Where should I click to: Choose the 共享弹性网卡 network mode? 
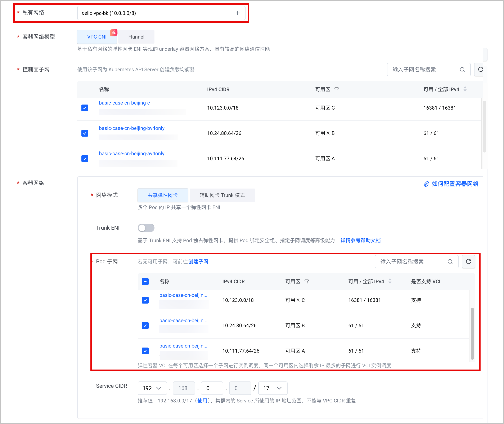[x=163, y=195]
